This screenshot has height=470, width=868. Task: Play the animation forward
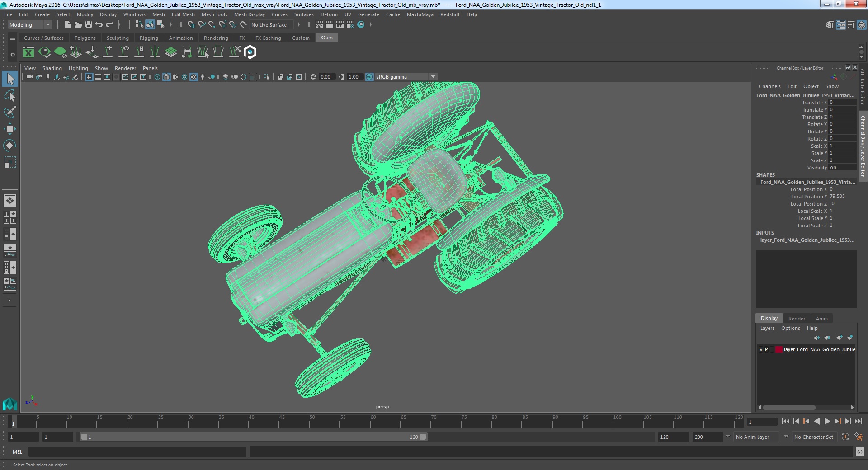click(x=827, y=421)
